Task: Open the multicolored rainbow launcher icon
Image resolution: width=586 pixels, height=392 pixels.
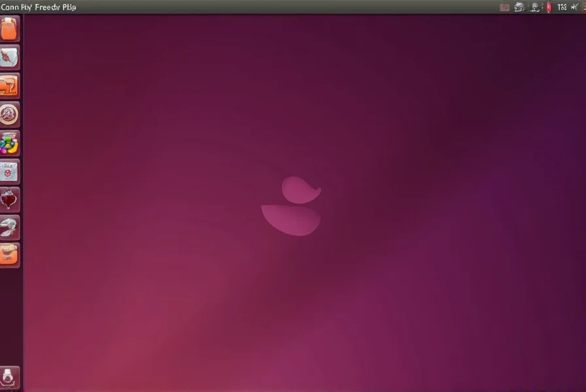Action: (9, 143)
